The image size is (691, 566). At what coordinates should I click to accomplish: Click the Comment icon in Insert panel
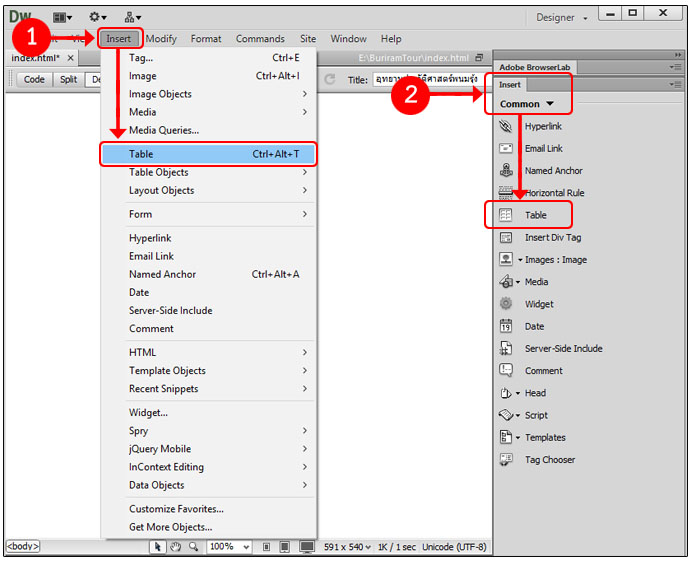tap(506, 371)
